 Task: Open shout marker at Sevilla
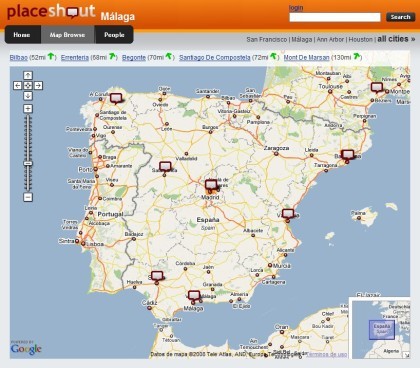point(157,276)
